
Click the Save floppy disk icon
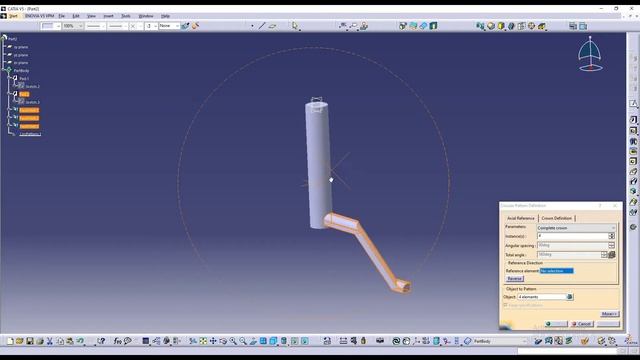(x=30, y=341)
